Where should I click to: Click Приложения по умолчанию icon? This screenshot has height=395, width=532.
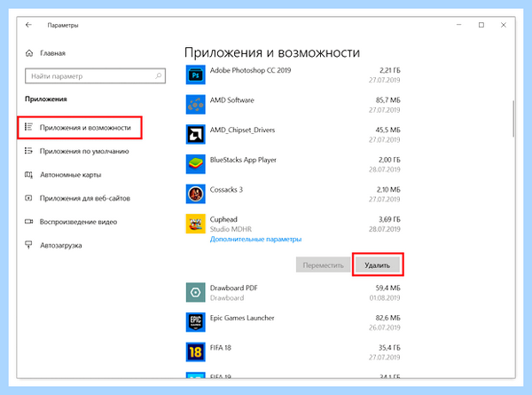tap(28, 151)
